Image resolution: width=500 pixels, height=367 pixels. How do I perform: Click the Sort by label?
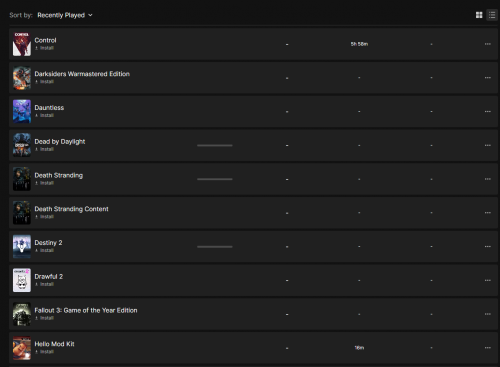21,15
